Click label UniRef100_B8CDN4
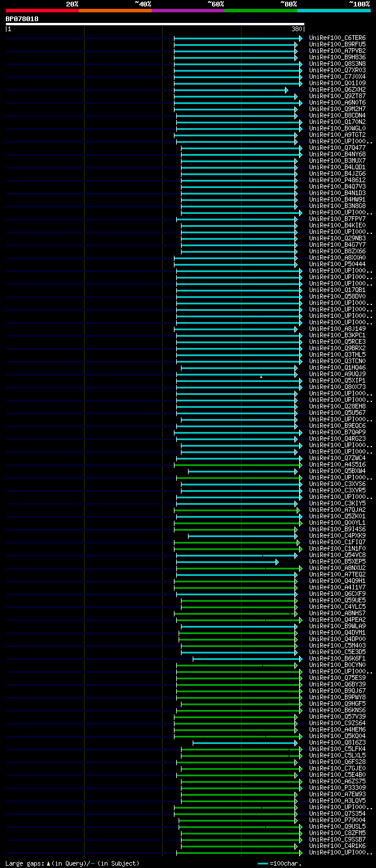Image resolution: width=376 pixels, height=868 pixels. click(337, 116)
